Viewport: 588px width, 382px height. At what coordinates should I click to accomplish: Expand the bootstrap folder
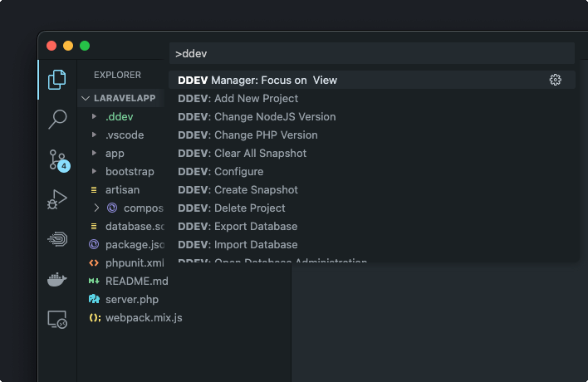tap(94, 171)
